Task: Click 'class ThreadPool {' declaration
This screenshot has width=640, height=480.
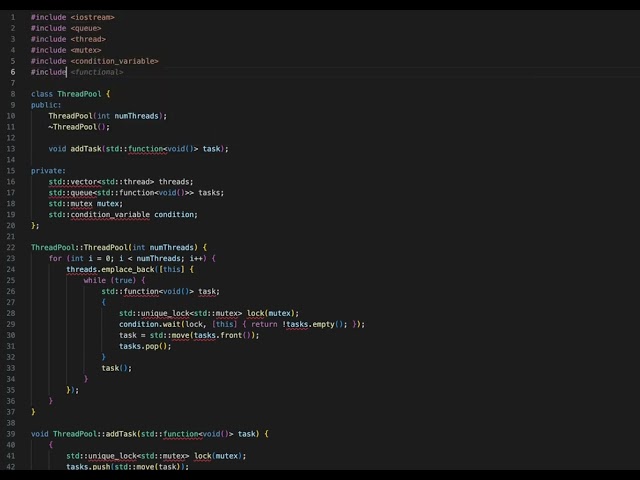Action: click(x=71, y=94)
